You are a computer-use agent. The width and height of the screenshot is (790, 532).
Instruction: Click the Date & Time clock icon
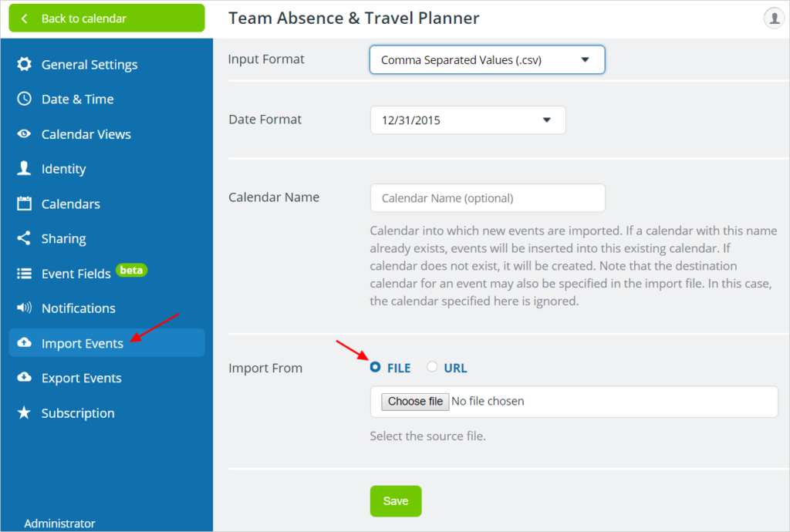click(x=24, y=99)
